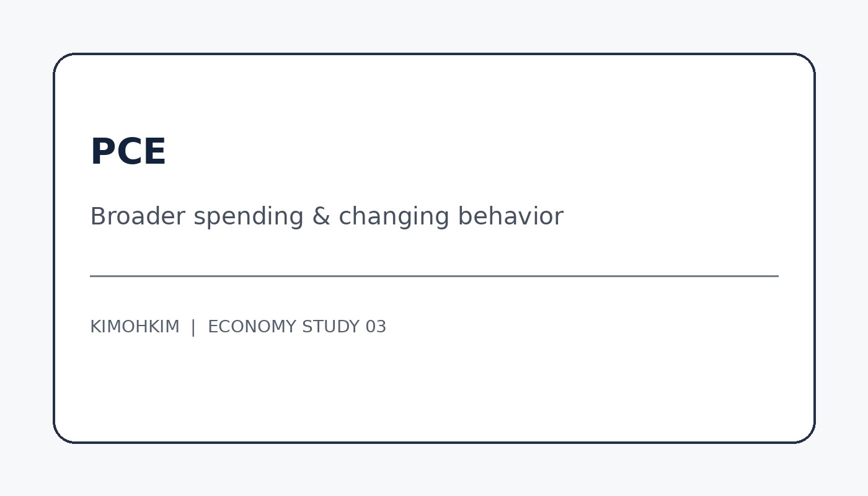Click the number 03 in footer

(x=376, y=327)
